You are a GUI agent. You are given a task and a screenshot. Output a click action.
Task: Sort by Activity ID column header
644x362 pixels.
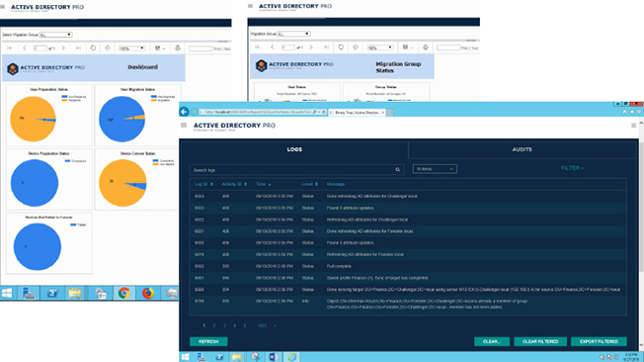click(x=234, y=184)
